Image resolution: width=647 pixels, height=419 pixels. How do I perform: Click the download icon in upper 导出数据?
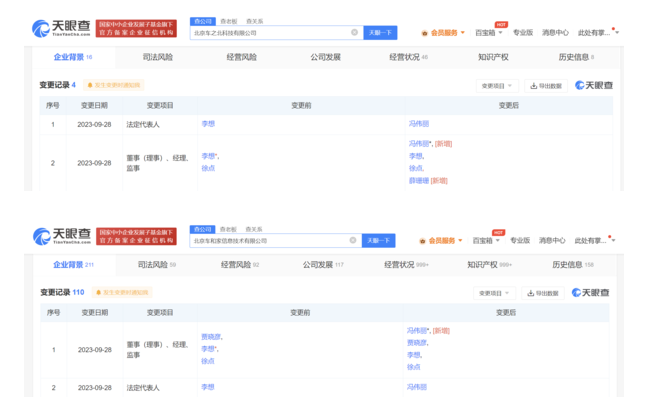[x=534, y=86]
